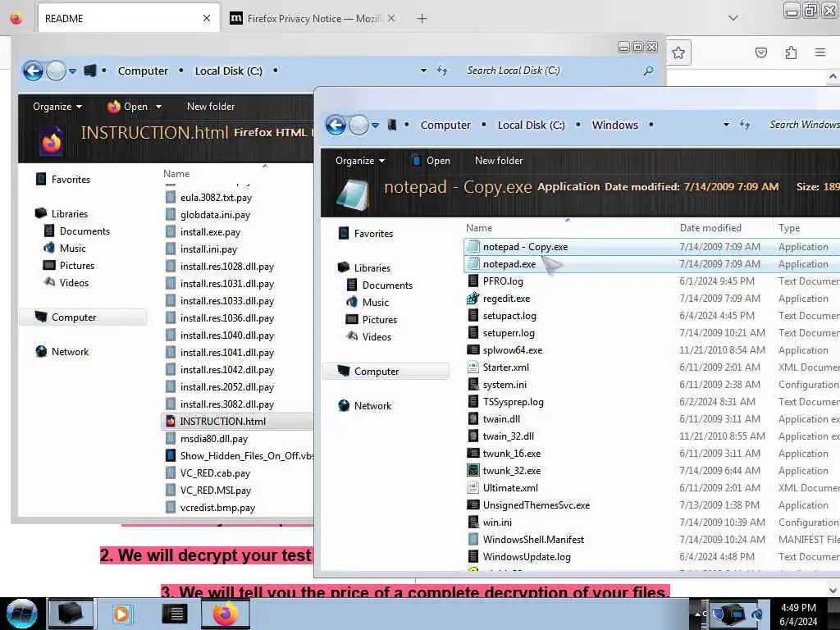This screenshot has width=840, height=630.
Task: Select Show_Hidden_Files_On_Off.vbs file icon
Action: point(171,456)
